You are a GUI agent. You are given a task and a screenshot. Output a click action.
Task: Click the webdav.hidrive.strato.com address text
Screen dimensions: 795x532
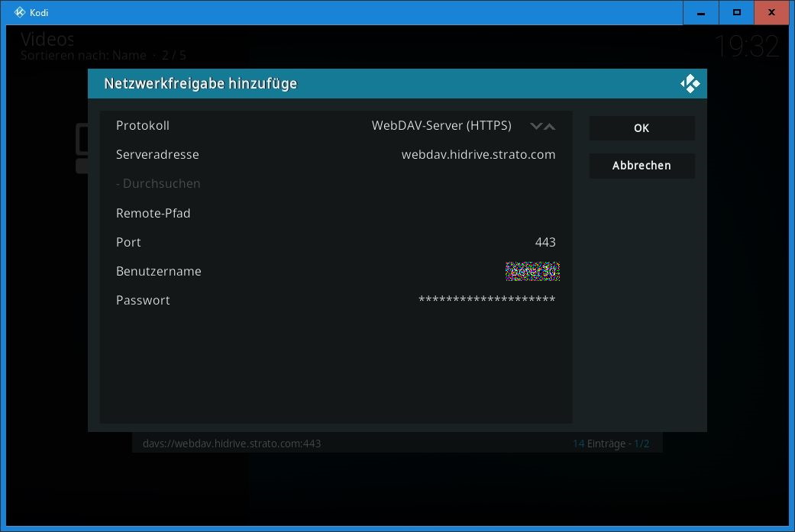(478, 154)
